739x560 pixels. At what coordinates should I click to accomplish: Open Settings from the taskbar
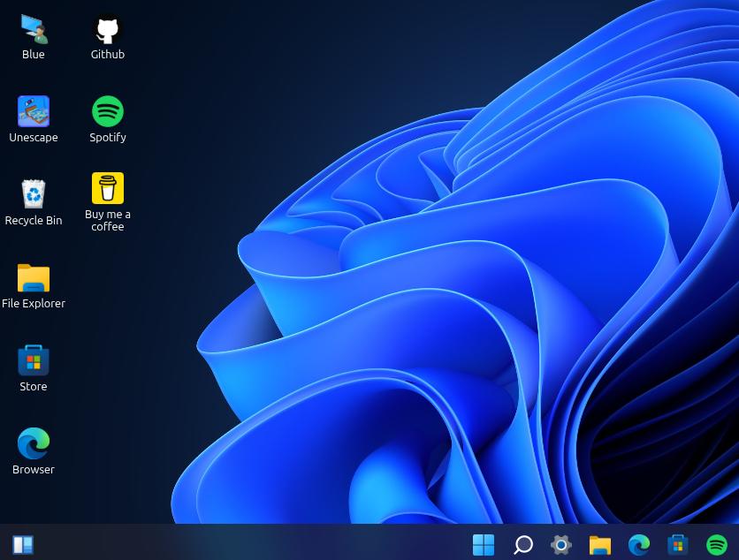click(561, 545)
